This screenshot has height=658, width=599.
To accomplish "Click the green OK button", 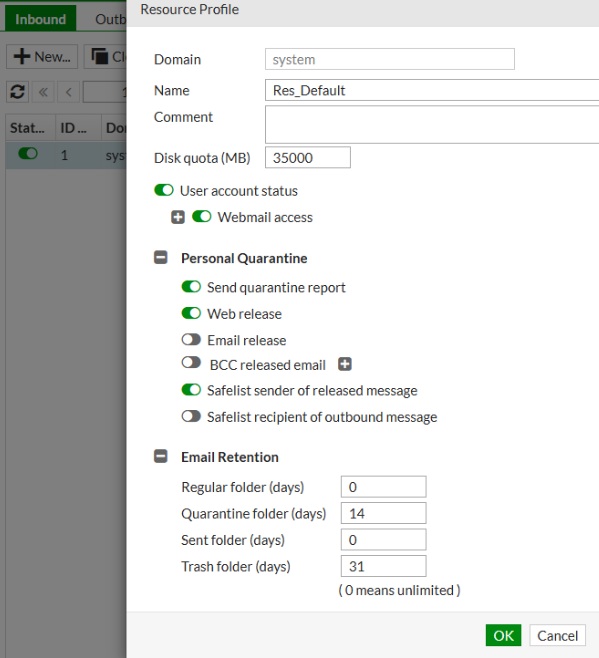I will click(x=503, y=635).
